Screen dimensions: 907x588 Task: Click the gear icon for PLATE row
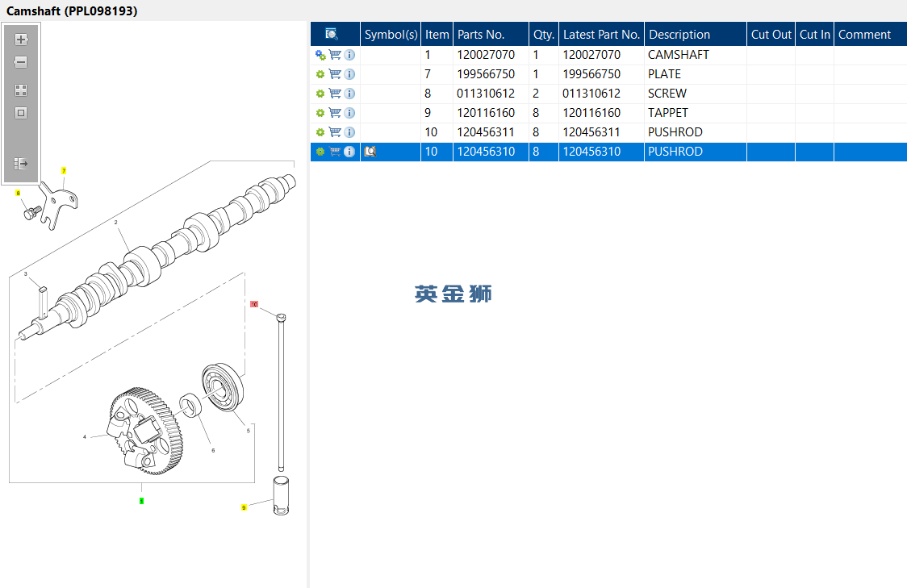coord(320,74)
